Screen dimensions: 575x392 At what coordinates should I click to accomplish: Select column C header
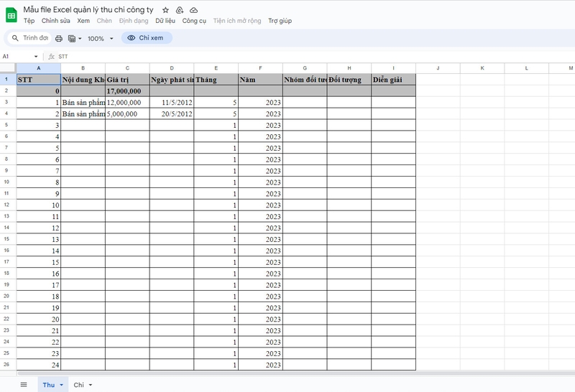tap(127, 68)
